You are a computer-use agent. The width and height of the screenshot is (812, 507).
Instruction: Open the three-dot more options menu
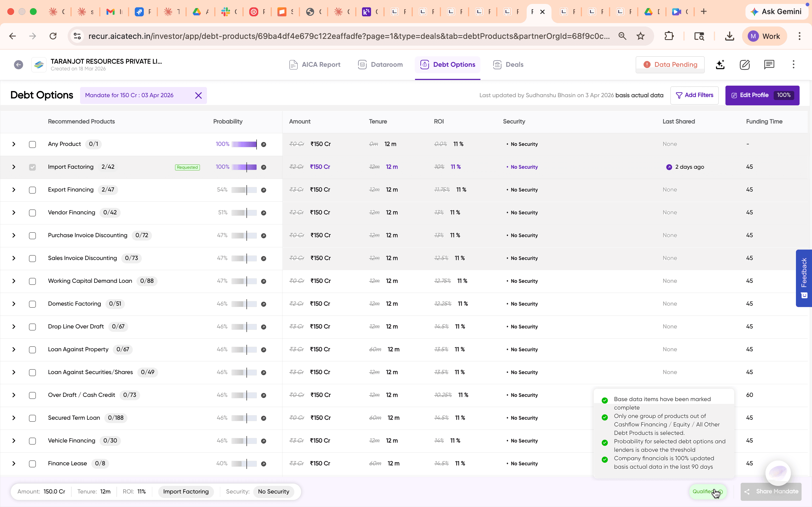tap(794, 65)
